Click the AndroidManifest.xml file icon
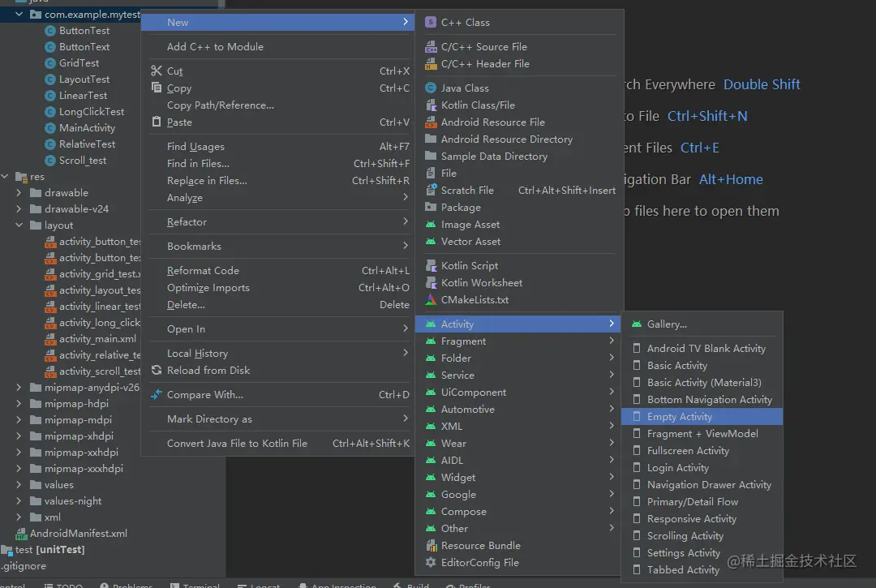The image size is (876, 588). click(21, 534)
